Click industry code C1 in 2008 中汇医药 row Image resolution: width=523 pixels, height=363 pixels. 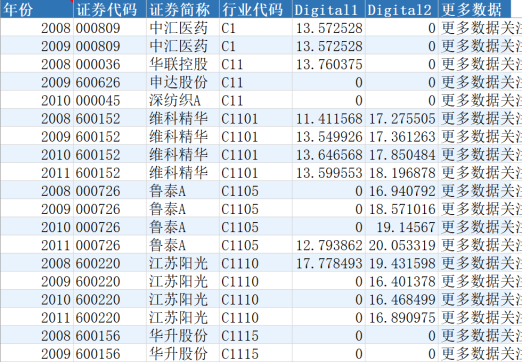click(256, 28)
